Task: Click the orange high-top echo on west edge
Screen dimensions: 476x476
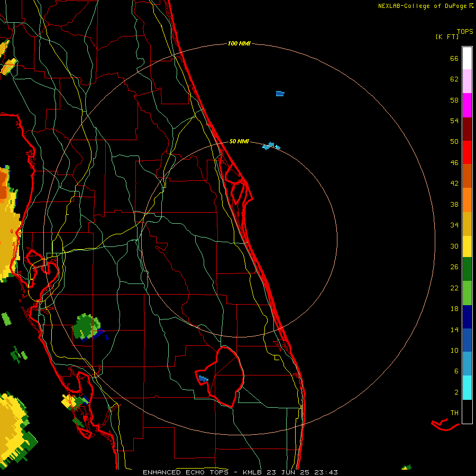Action: click(x=4, y=185)
